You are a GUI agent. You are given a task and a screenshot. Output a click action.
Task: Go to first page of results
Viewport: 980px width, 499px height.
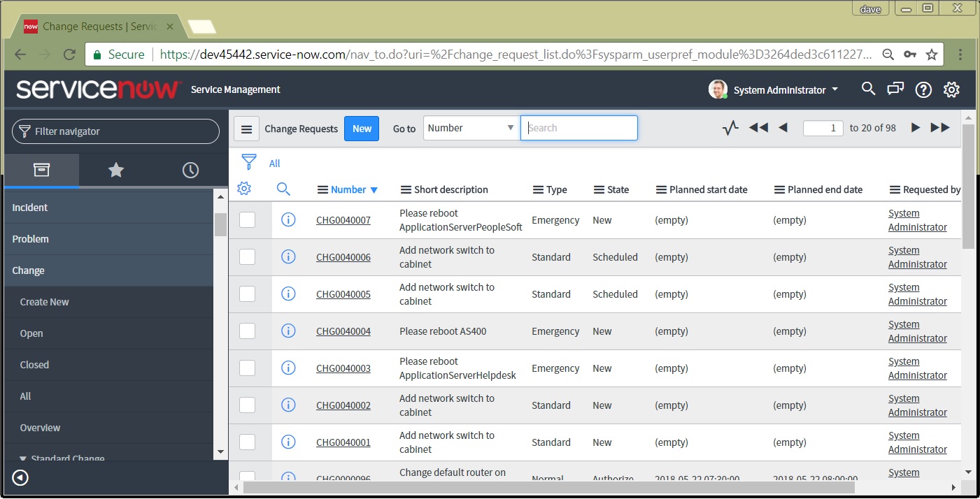pyautogui.click(x=758, y=128)
